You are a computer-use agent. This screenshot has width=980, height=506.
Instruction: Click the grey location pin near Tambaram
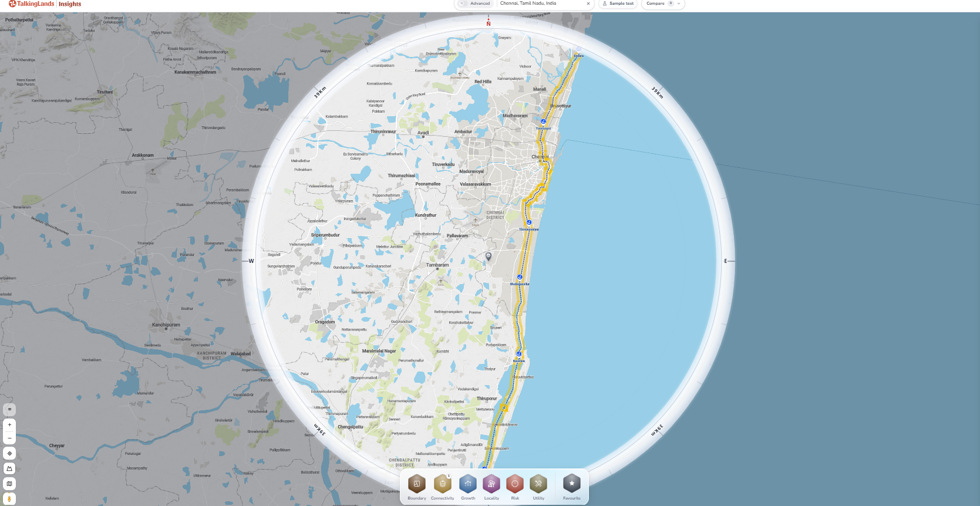(488, 257)
